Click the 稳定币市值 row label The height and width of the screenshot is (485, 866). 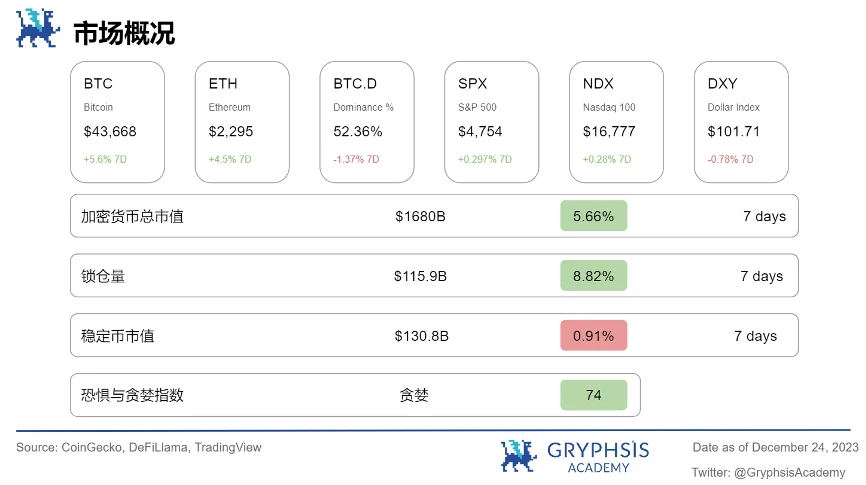118,336
